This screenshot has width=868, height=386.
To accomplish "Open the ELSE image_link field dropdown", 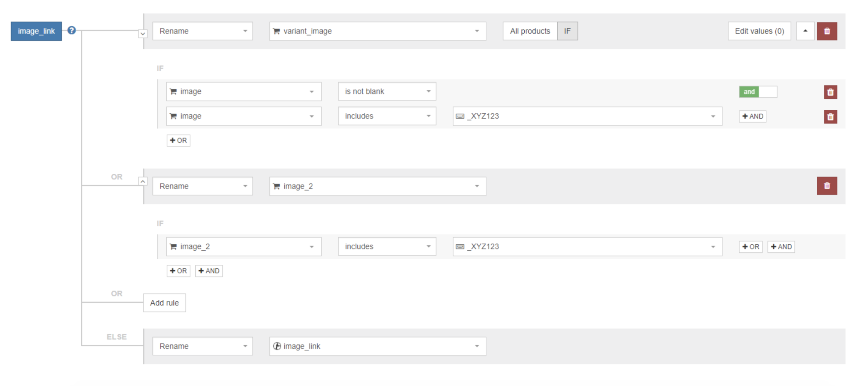I will tap(377, 346).
